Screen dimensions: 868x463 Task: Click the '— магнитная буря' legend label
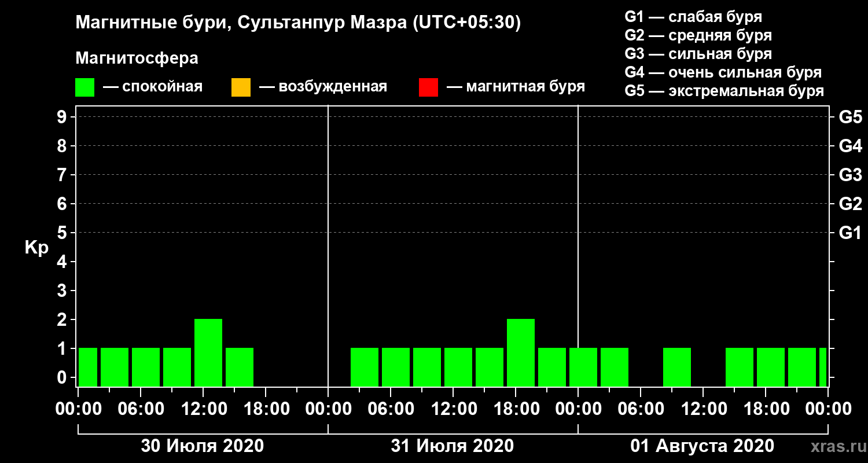click(516, 87)
